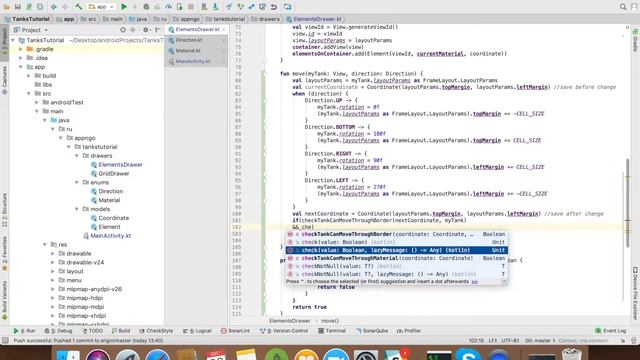Choose checkTankCanMoveThroughMaterial completion suggestion
This screenshot has width=640, height=360.
(x=397, y=258)
